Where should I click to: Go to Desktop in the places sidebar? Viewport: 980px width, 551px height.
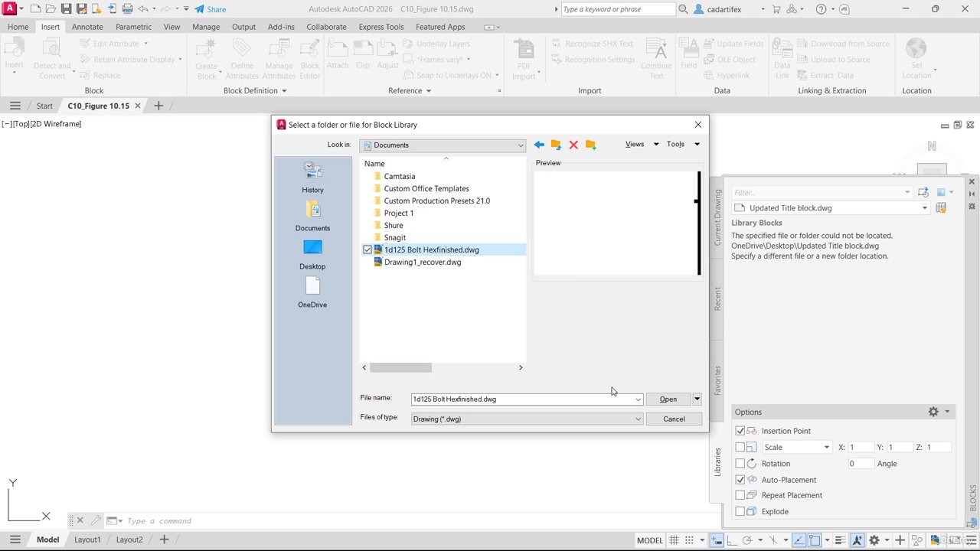312,254
